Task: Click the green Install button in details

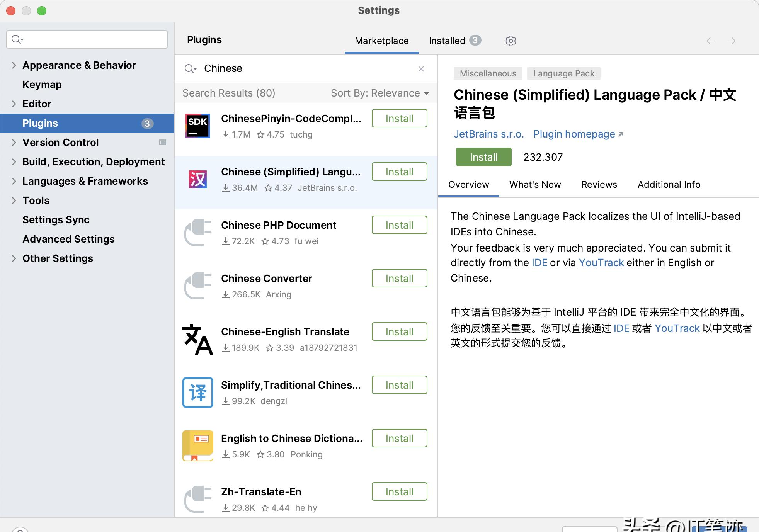Action: pos(483,157)
